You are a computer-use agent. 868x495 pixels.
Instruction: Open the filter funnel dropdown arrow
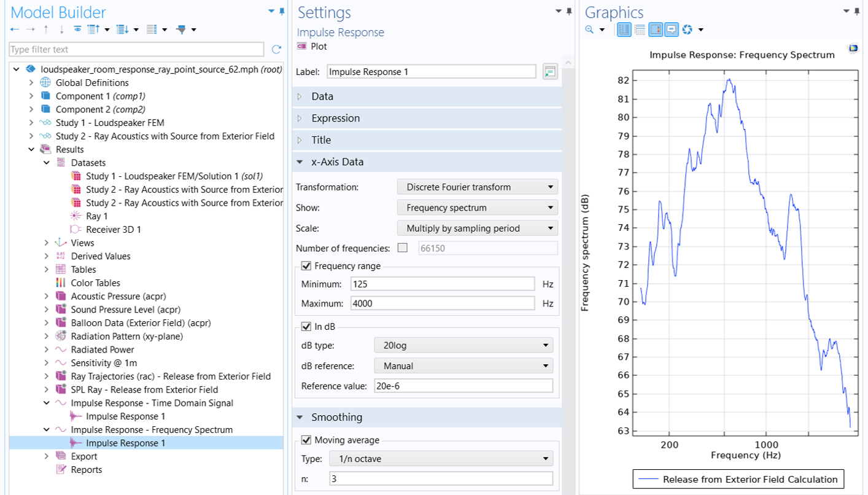[x=194, y=29]
